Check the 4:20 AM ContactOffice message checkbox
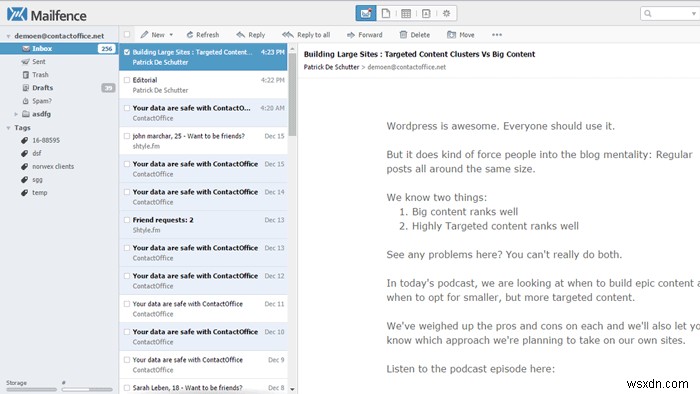The width and height of the screenshot is (700, 394). pos(127,108)
